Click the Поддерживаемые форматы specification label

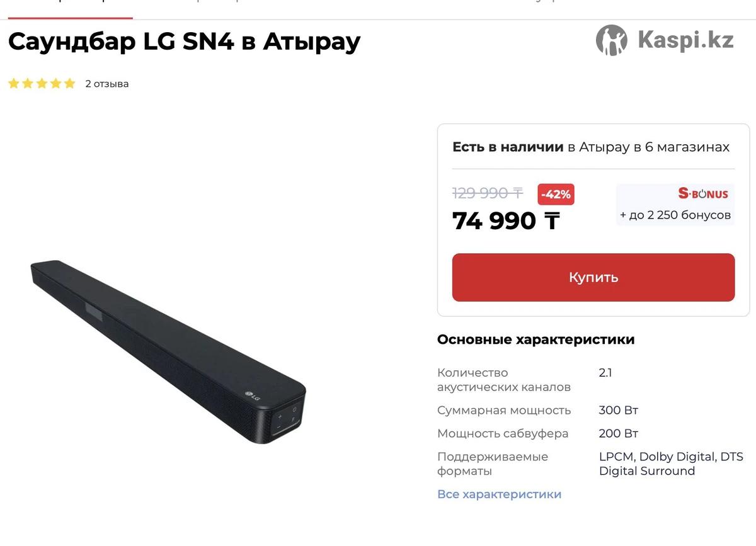click(493, 464)
